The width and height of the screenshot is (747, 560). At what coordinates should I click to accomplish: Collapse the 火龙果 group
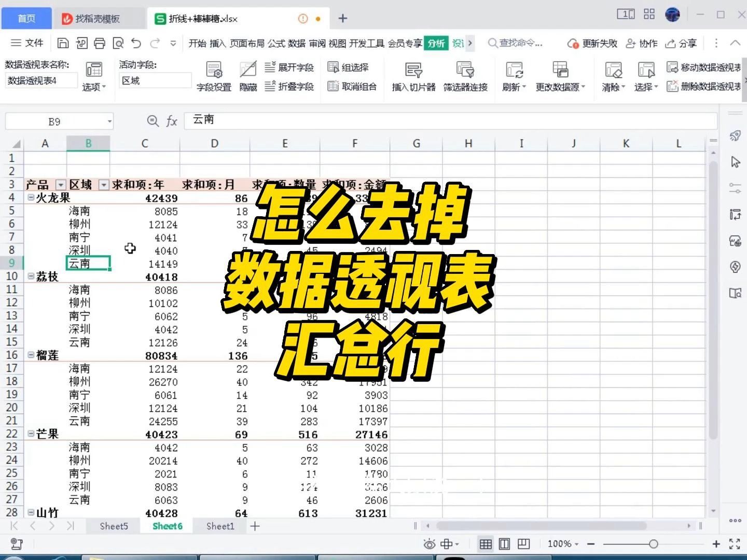coord(31,198)
